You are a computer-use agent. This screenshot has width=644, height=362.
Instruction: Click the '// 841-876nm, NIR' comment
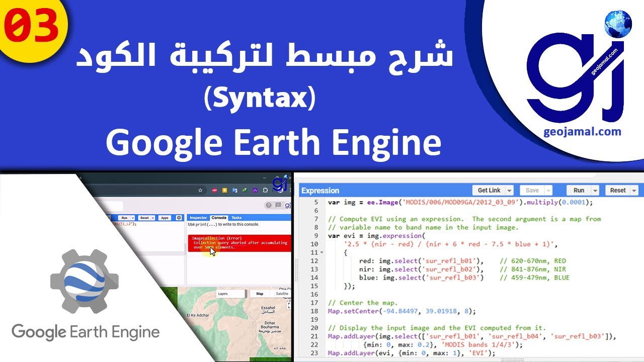pyautogui.click(x=533, y=269)
